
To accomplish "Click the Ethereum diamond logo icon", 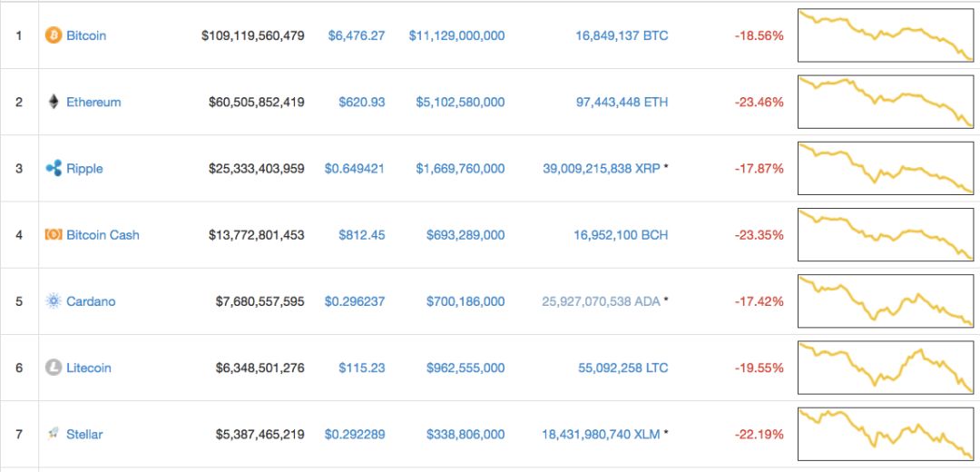I will click(54, 102).
